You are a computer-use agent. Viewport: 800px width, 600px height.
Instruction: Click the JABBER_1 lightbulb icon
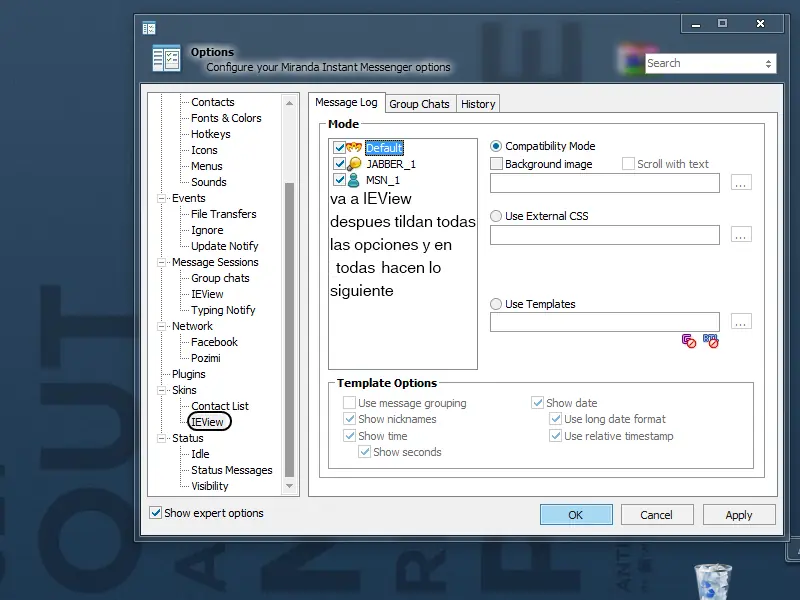[354, 164]
